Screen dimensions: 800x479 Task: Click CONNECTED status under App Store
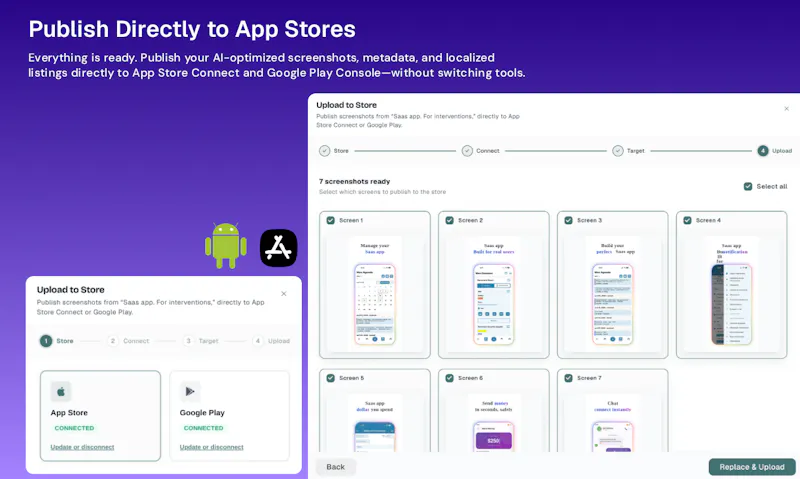coord(74,428)
